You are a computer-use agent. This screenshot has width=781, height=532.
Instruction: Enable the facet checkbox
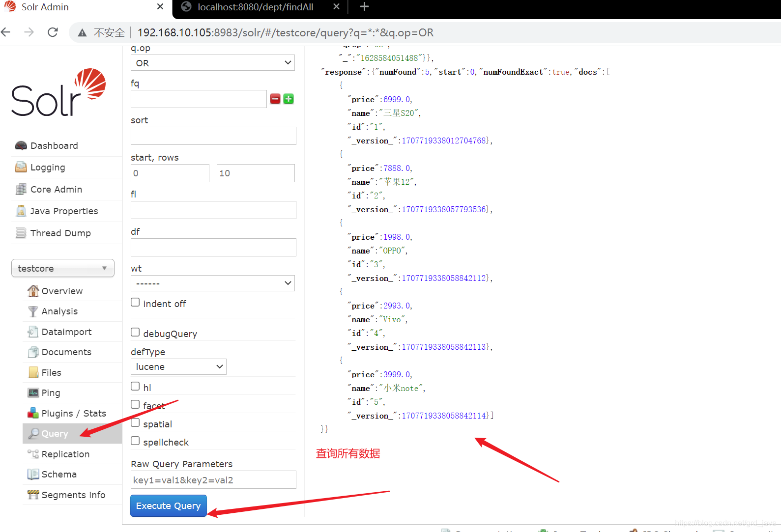pyautogui.click(x=135, y=404)
